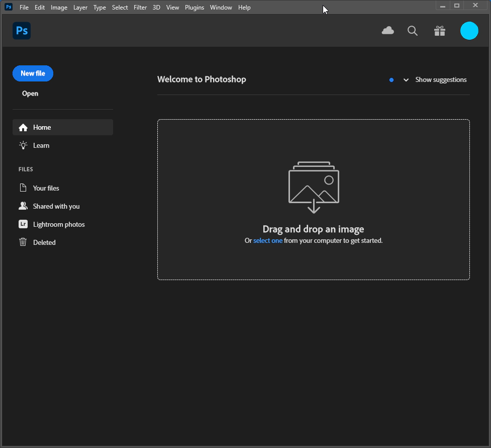Viewport: 491px width, 448px height.
Task: Click the Welcome to Photoshop heading
Action: (202, 79)
